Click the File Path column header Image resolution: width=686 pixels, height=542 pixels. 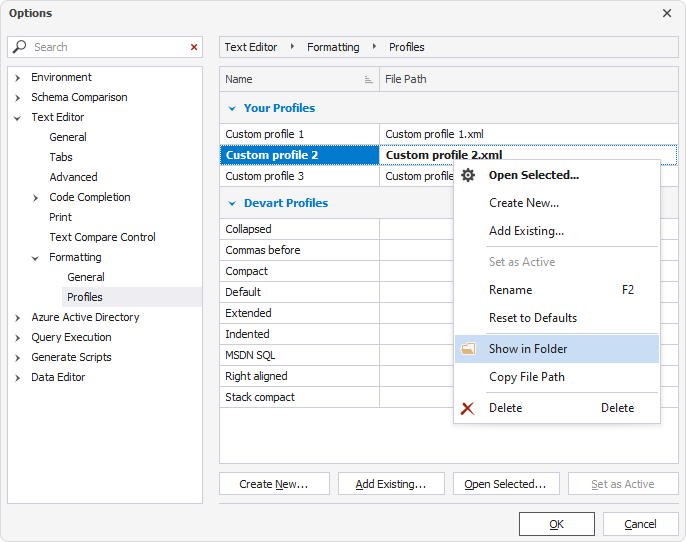point(529,79)
